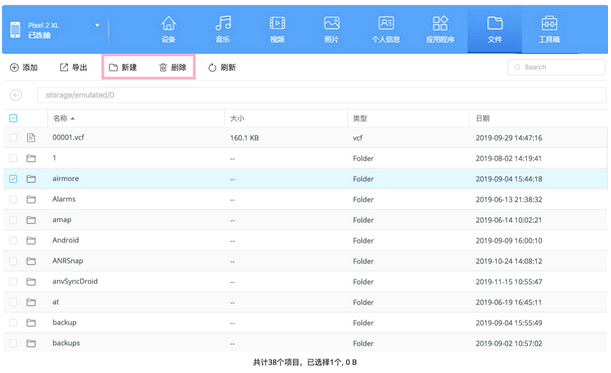Open the 工具箱 toolbox tab
The image size is (611, 373).
pos(549,29)
